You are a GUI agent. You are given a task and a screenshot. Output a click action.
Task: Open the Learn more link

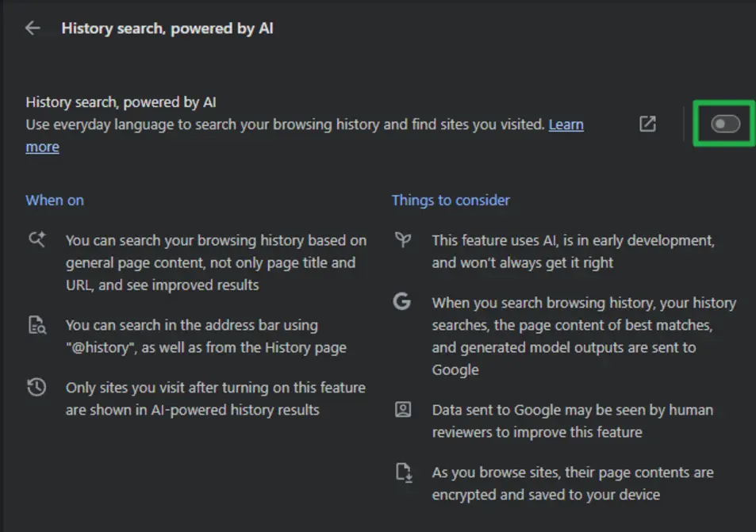click(x=566, y=124)
